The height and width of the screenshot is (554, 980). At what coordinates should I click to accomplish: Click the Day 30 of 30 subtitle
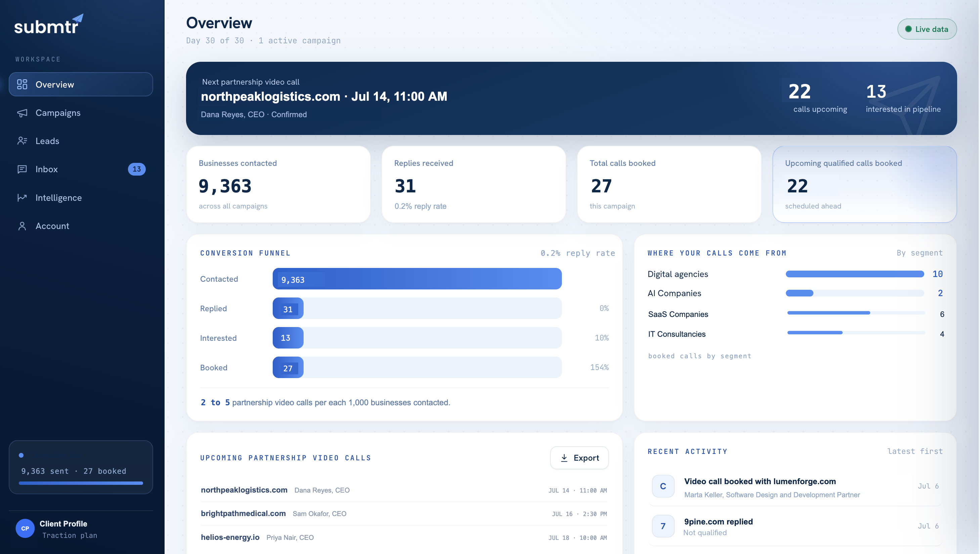(x=263, y=41)
